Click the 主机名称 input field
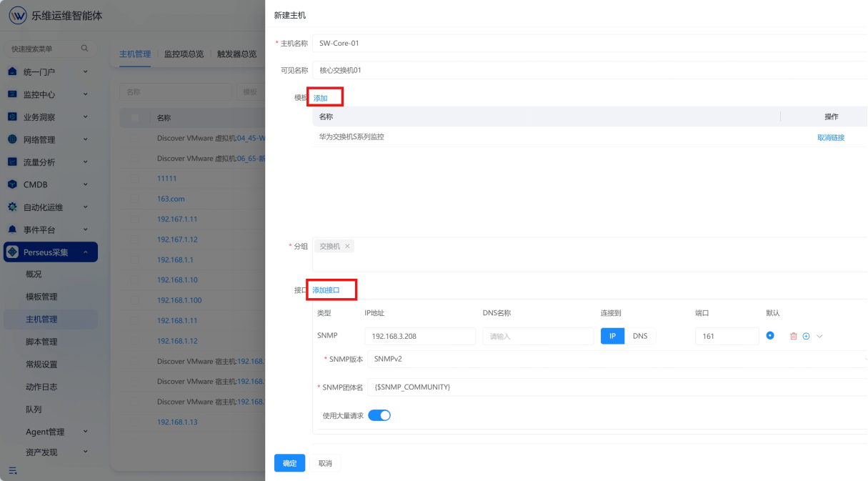 pyautogui.click(x=590, y=43)
